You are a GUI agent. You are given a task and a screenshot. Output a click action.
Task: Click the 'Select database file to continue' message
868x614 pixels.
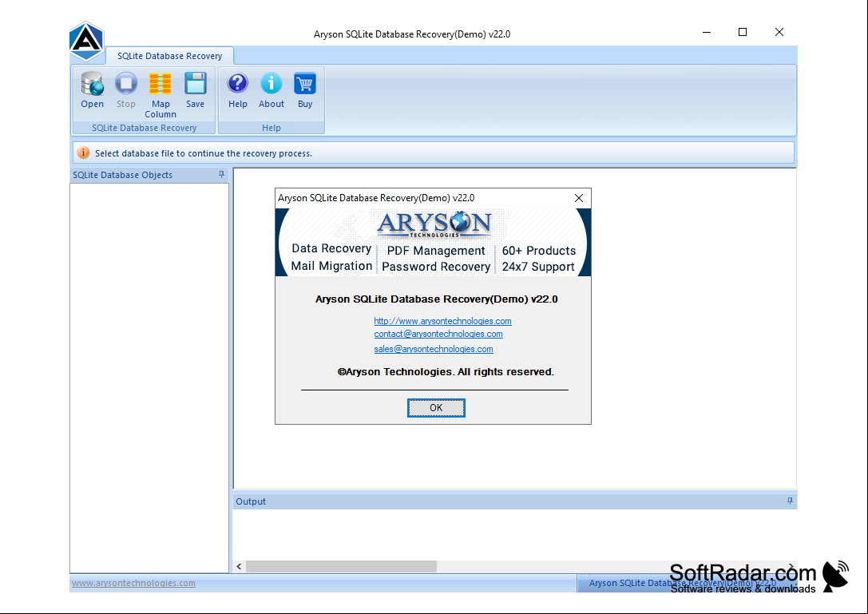(x=203, y=153)
